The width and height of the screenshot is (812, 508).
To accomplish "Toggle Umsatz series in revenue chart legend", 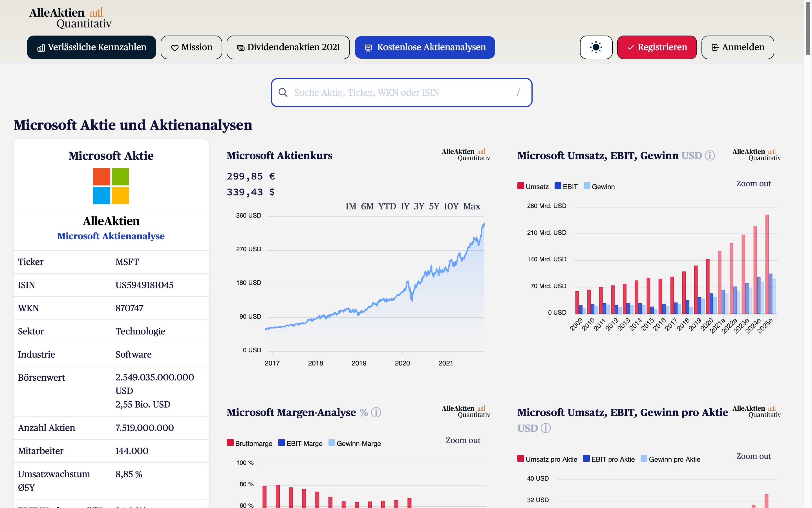I will coord(533,187).
